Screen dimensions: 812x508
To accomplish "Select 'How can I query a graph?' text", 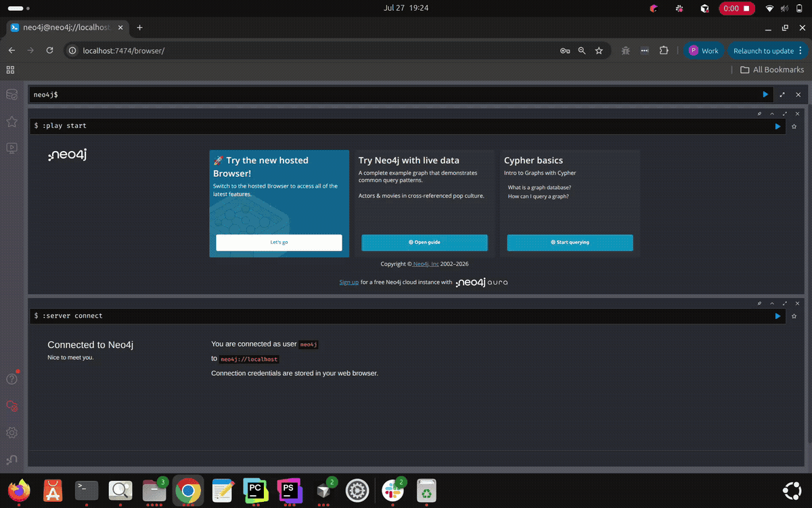I will [538, 196].
